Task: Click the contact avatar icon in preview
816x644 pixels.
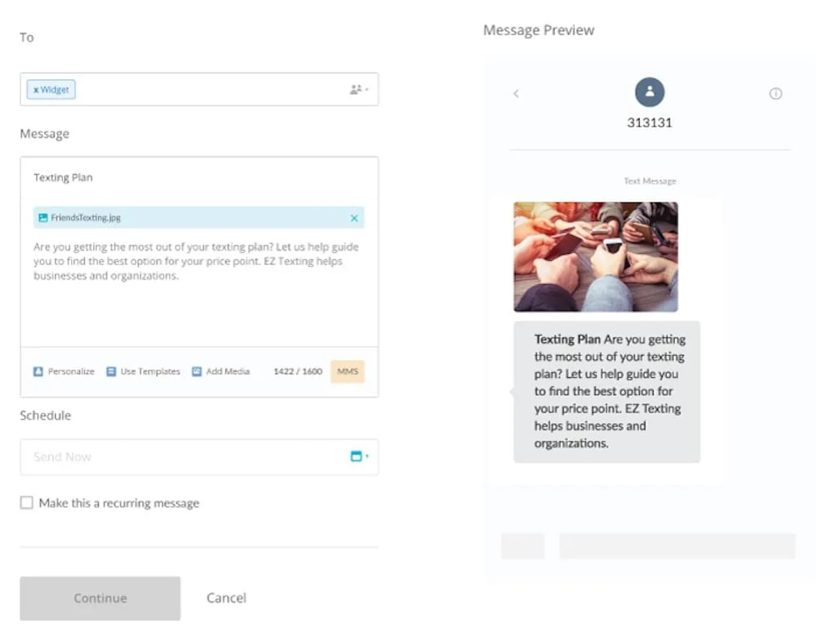Action: [x=650, y=93]
